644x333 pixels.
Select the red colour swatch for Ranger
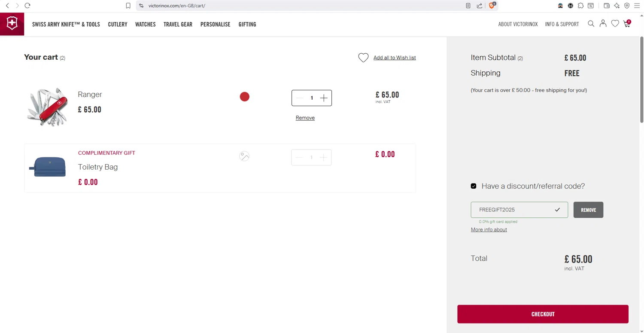tap(245, 97)
